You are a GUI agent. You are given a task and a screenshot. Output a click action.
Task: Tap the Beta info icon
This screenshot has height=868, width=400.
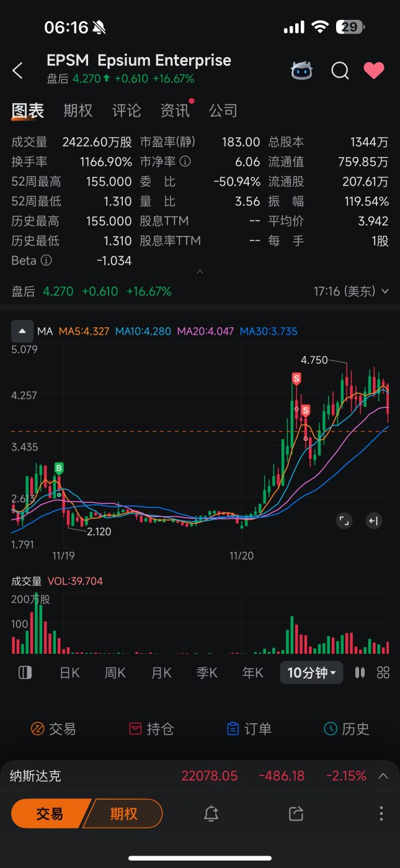(x=46, y=261)
